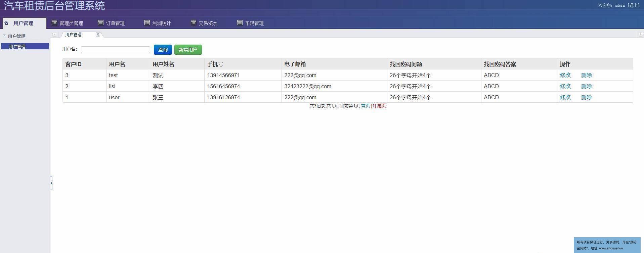
Task: Click phone number 13914566971
Action: click(x=223, y=75)
